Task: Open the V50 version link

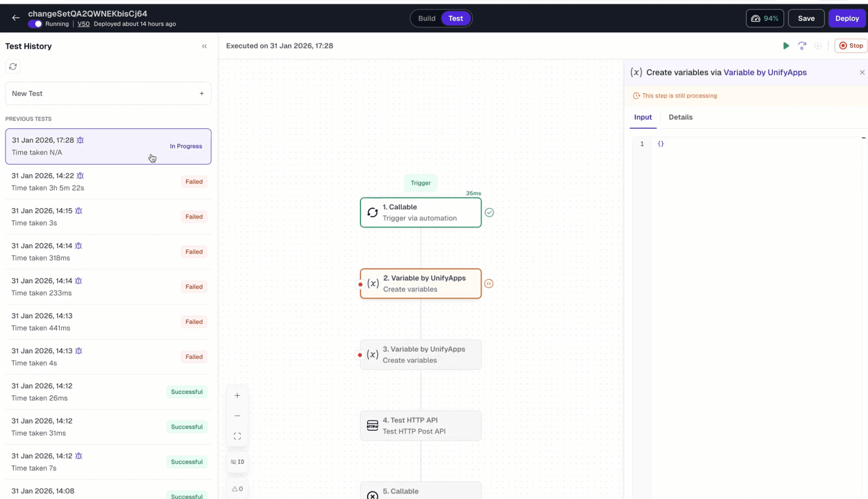Action: 84,24
